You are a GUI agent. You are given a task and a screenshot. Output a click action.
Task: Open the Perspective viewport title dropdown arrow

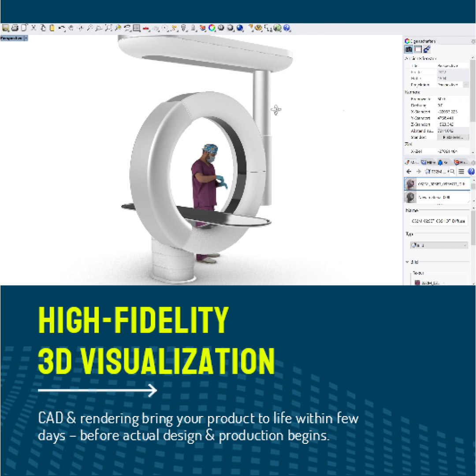26,38
